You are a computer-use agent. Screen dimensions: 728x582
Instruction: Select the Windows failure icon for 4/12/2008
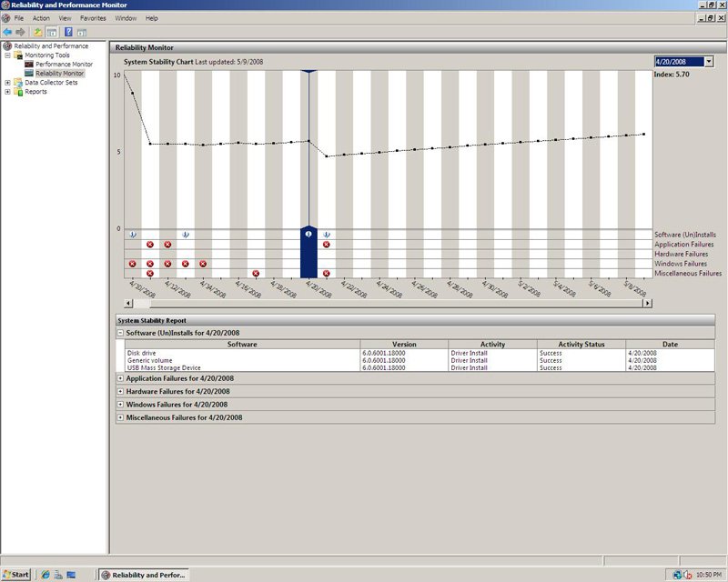coord(167,264)
